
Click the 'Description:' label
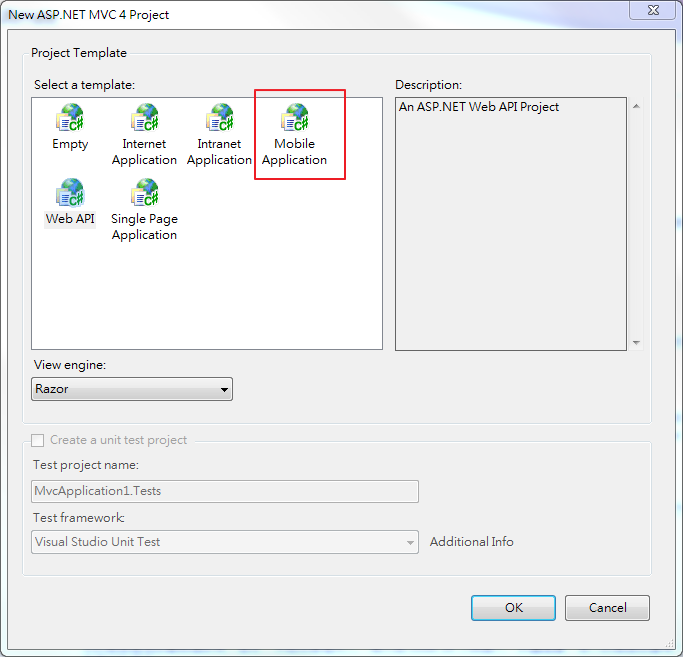(428, 85)
